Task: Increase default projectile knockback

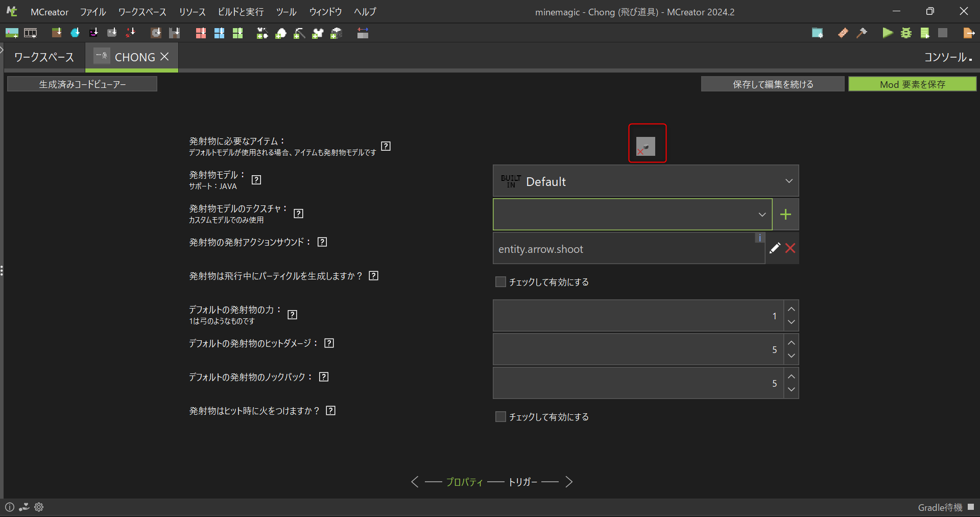Action: 791,377
